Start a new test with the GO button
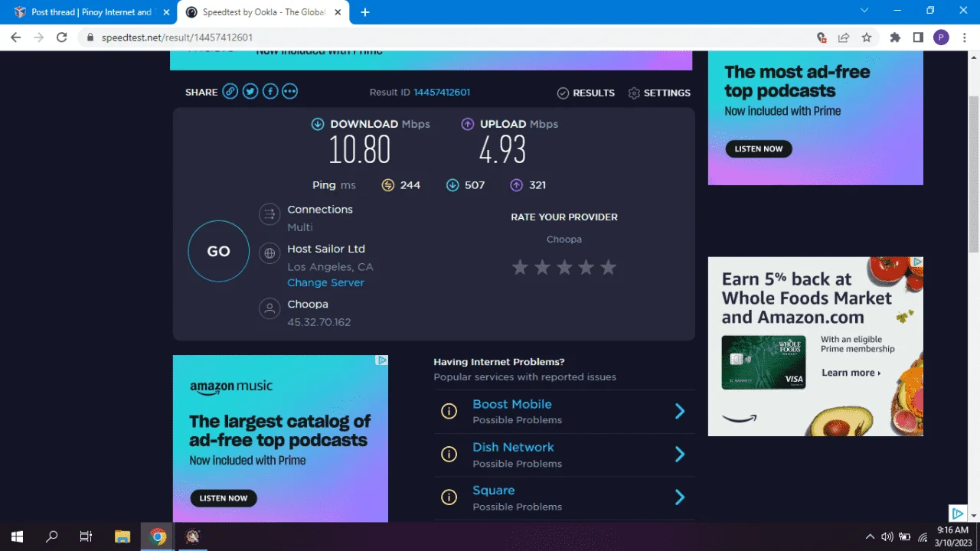This screenshot has height=551, width=980. point(219,251)
